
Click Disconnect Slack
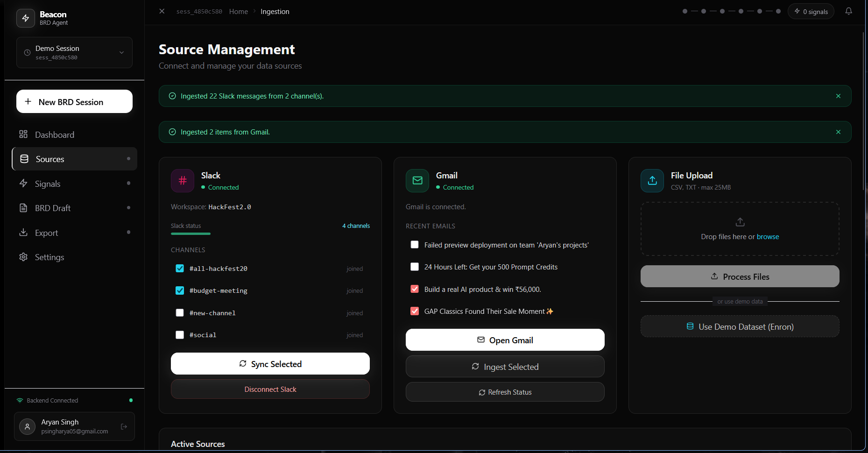pos(270,389)
